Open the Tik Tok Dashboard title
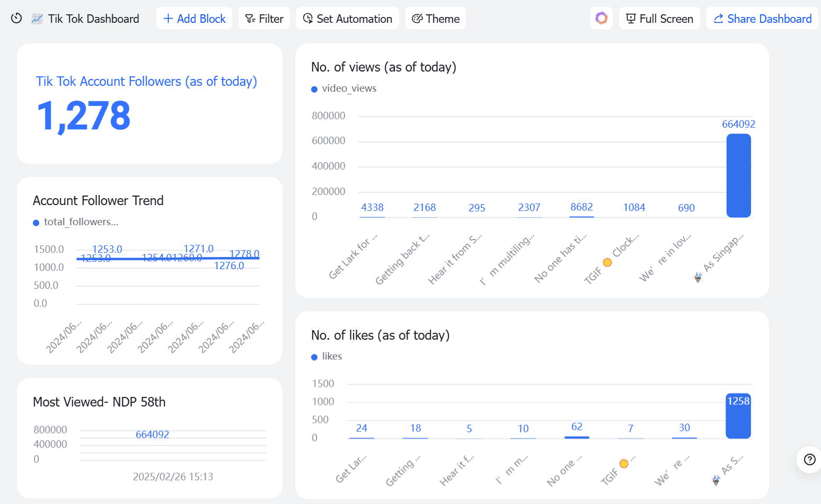This screenshot has width=821, height=504. point(93,19)
